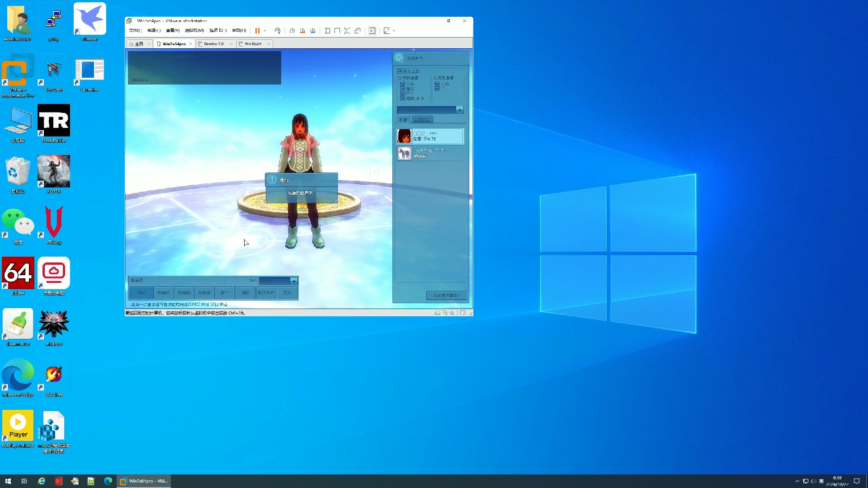Select the StarCraft desktop icon
The image size is (868, 488).
click(x=54, y=73)
